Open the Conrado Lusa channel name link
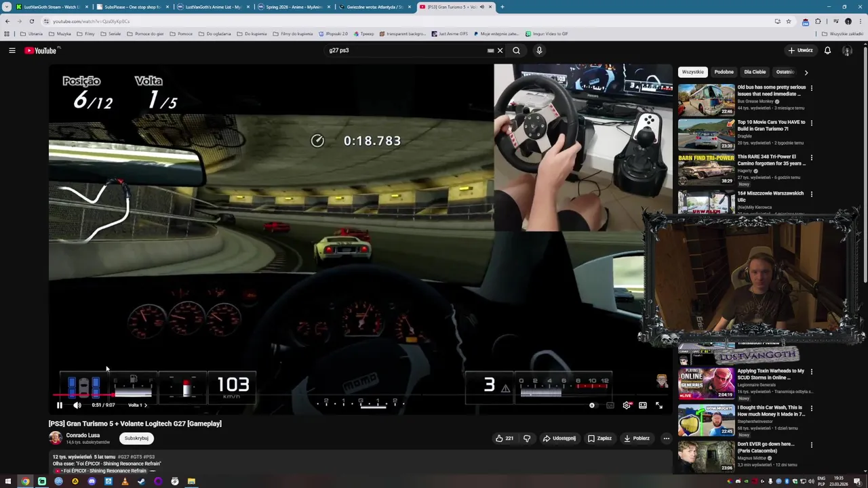 point(83,435)
